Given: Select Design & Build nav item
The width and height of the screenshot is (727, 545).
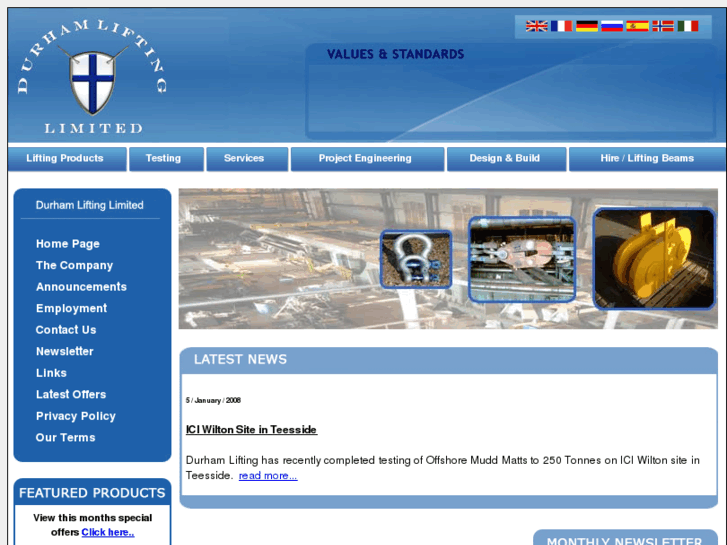Looking at the screenshot, I should pos(506,159).
